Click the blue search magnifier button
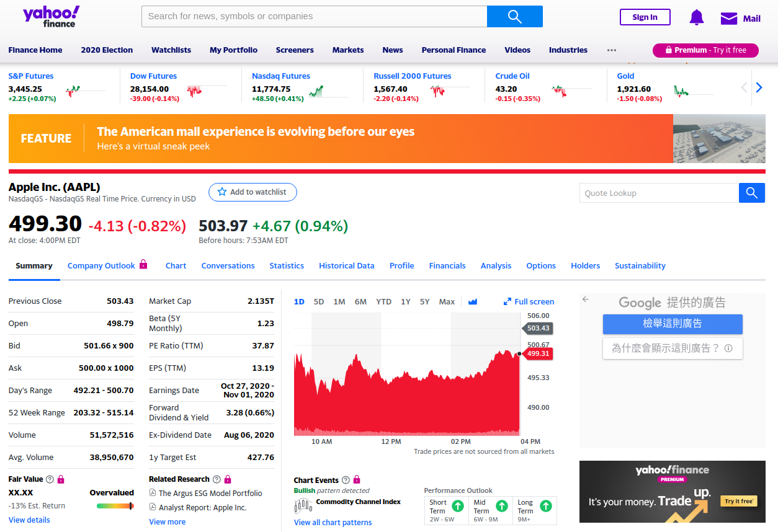This screenshot has width=778, height=532. coord(515,16)
